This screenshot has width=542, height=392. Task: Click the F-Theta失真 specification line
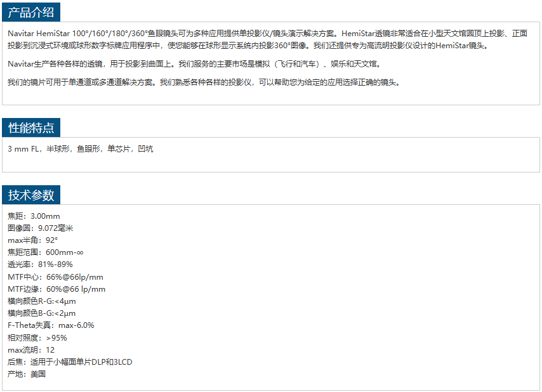(x=51, y=325)
